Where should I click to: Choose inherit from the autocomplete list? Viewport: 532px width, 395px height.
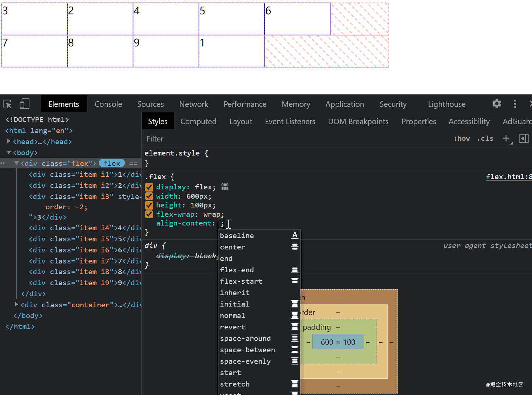(235, 293)
